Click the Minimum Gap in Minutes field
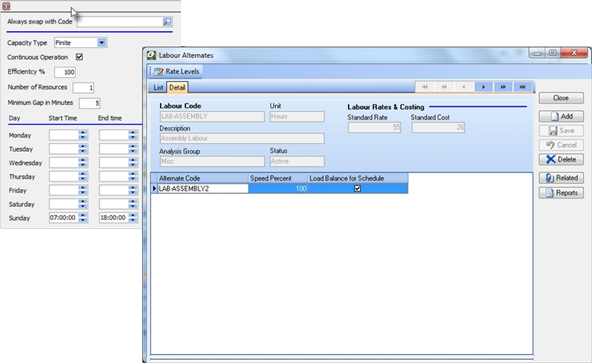This screenshot has width=592, height=364. (89, 103)
